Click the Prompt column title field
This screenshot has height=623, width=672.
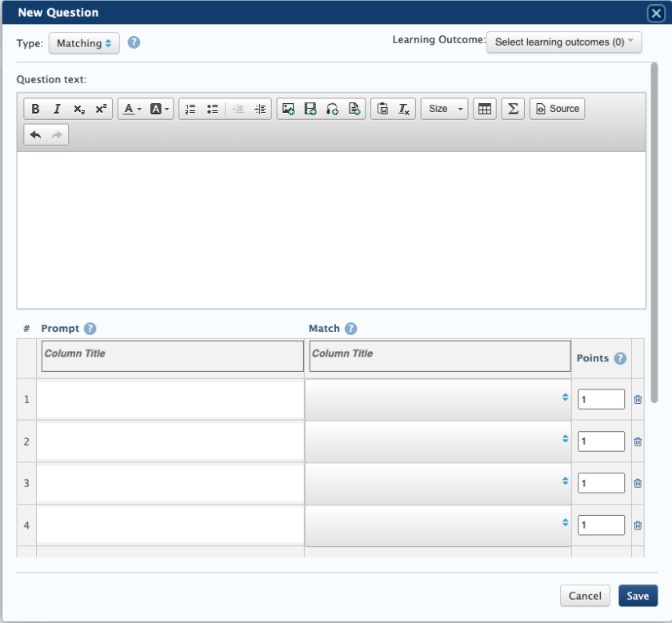tap(172, 356)
